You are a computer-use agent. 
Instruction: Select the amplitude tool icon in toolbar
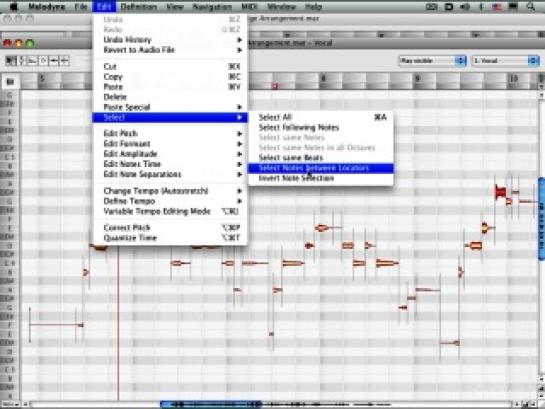pos(43,60)
